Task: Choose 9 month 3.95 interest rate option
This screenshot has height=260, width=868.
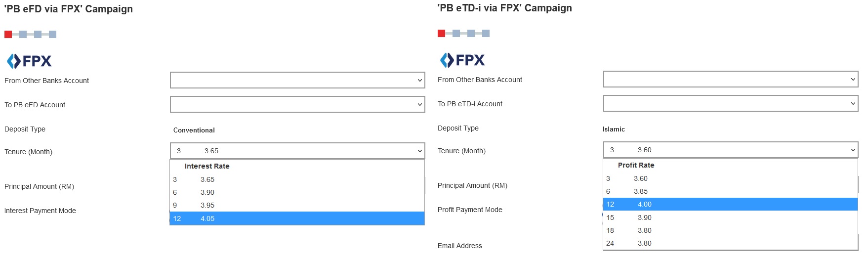Action: (x=297, y=205)
